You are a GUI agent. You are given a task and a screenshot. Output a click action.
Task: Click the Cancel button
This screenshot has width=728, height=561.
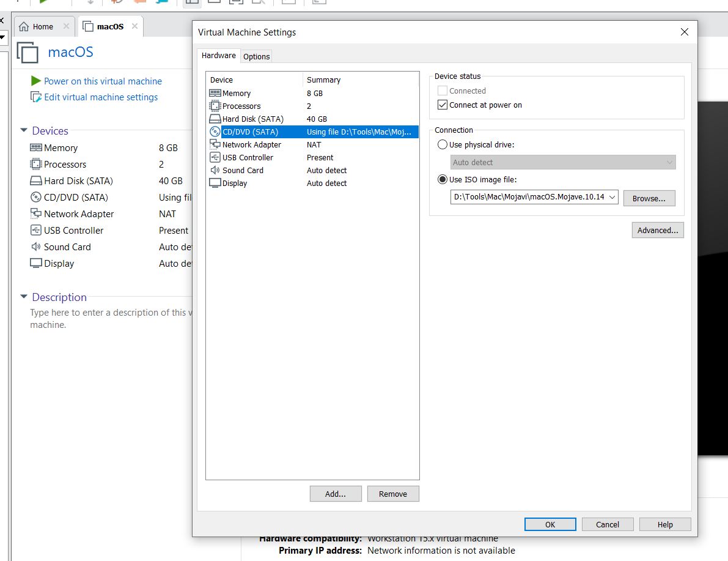[x=608, y=524]
